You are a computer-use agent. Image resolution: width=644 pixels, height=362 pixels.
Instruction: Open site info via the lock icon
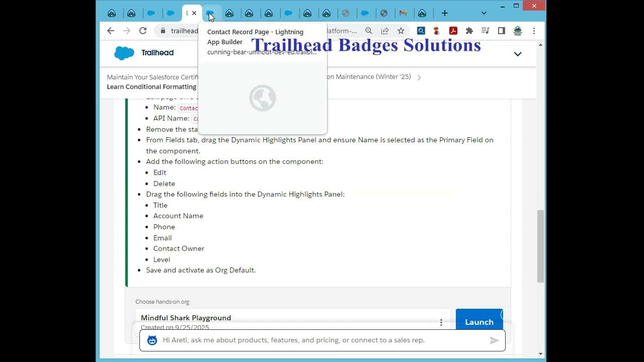click(163, 31)
